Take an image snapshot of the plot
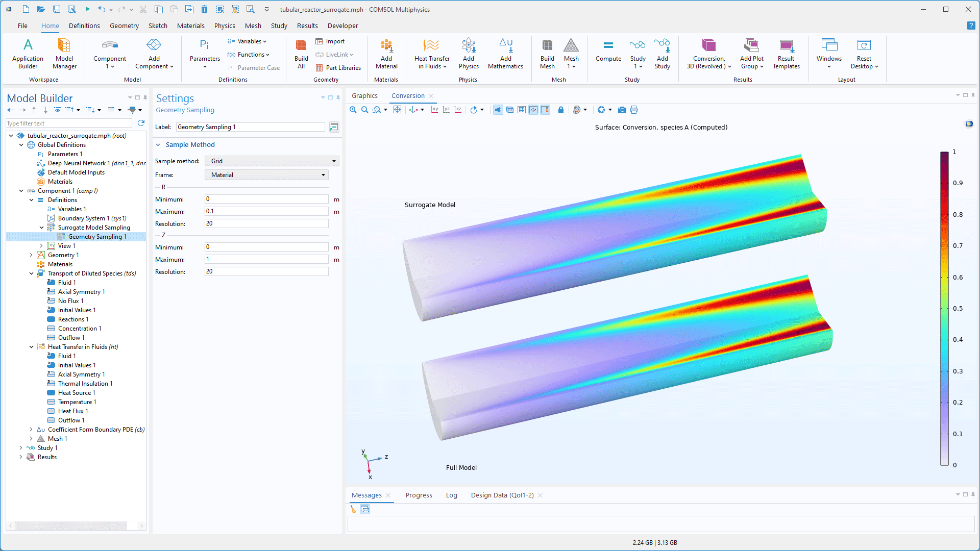This screenshot has width=980, height=551. pos(622,110)
